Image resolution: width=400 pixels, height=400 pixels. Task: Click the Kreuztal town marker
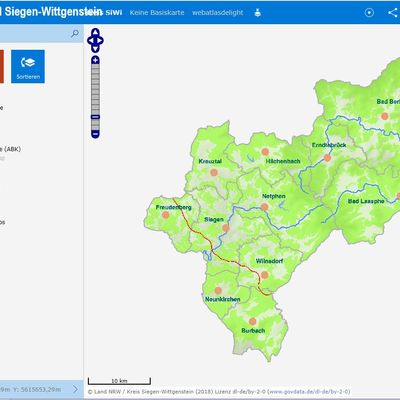214,172
